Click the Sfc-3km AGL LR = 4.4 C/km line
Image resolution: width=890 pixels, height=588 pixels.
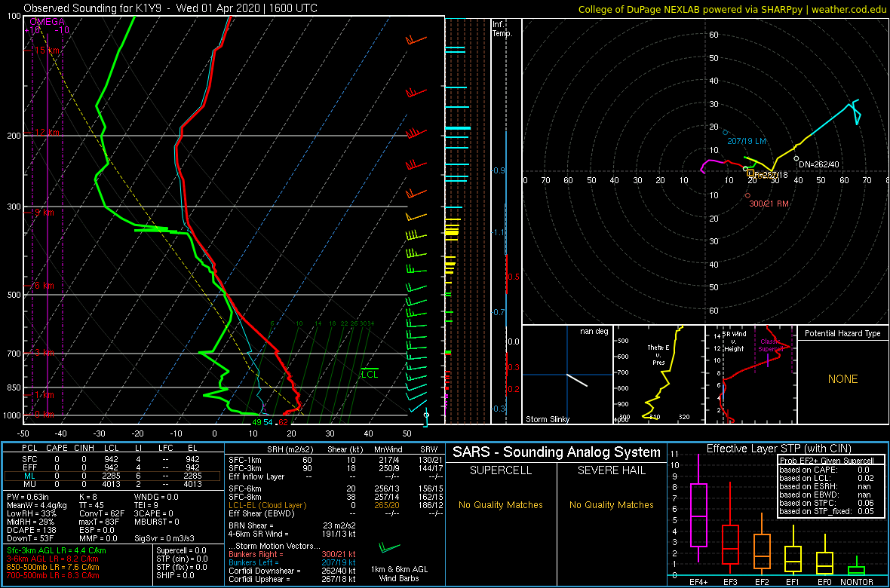(x=57, y=551)
